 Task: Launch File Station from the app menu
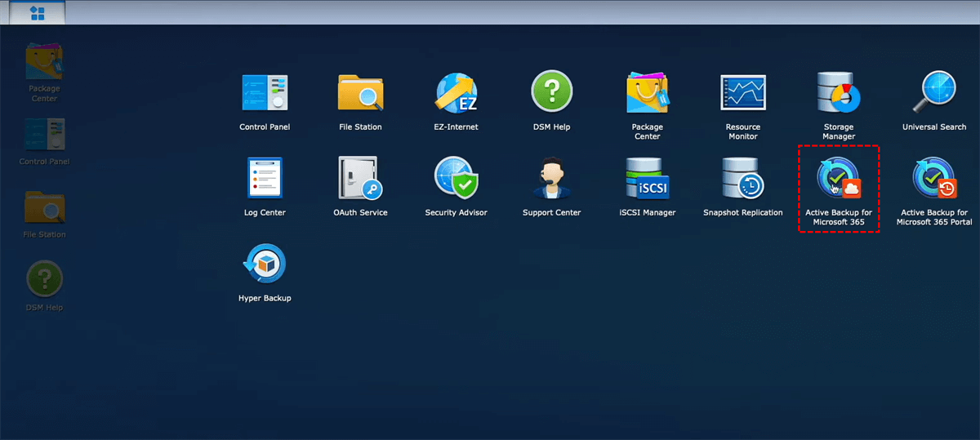[360, 93]
